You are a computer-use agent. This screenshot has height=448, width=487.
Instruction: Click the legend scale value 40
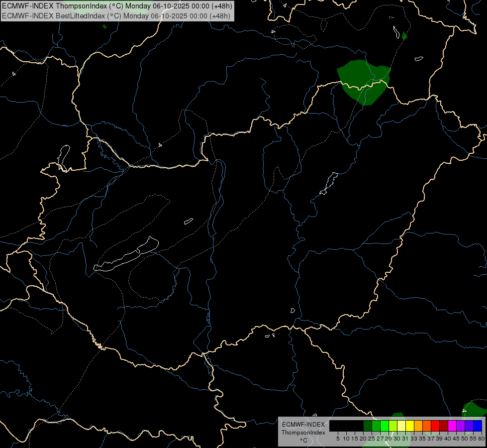448,439
